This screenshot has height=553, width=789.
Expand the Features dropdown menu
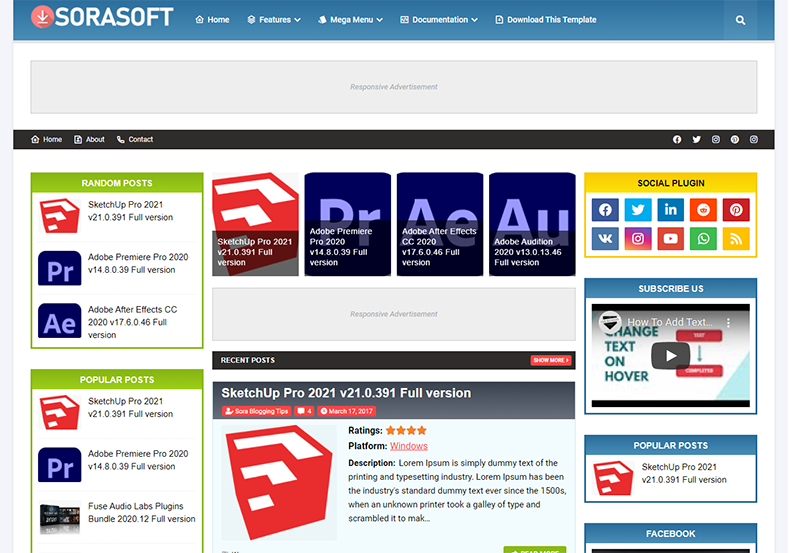[x=274, y=20]
